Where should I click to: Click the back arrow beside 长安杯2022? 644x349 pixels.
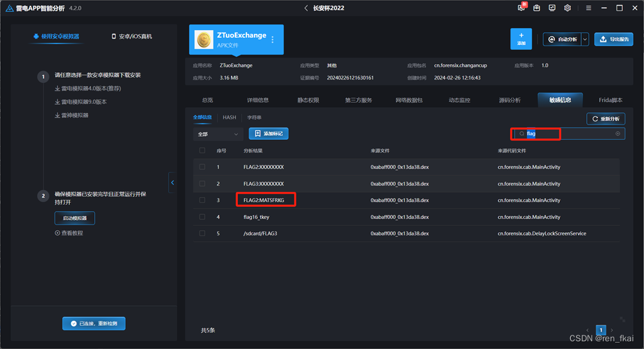[x=306, y=8]
